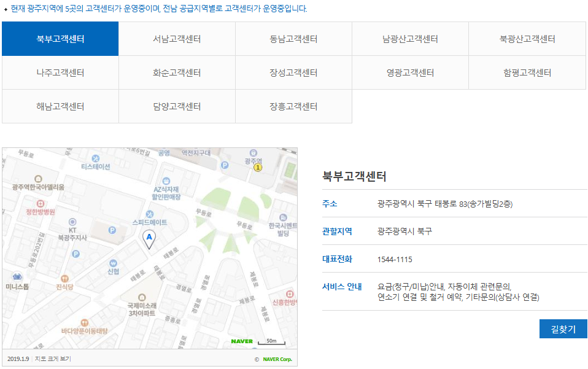Screen dimensions: 588x369
Task: Click the 티스테이션 icon at map top
Action: 95,158
